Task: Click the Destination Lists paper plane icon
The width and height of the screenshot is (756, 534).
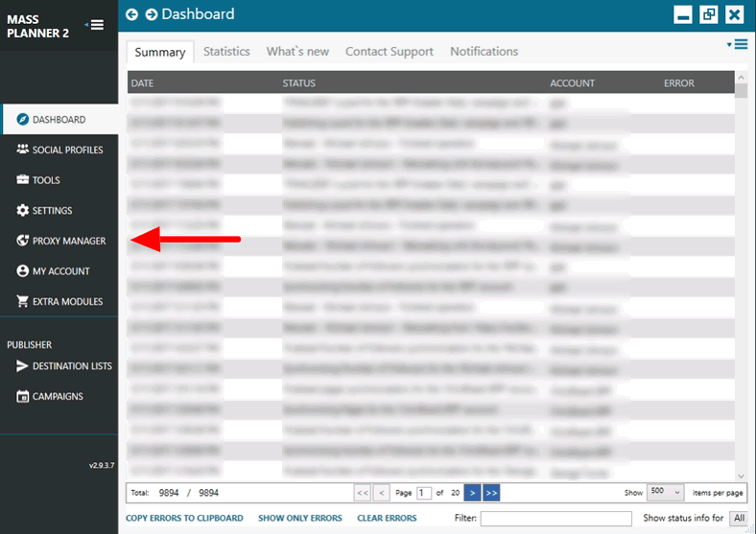Action: (x=23, y=366)
